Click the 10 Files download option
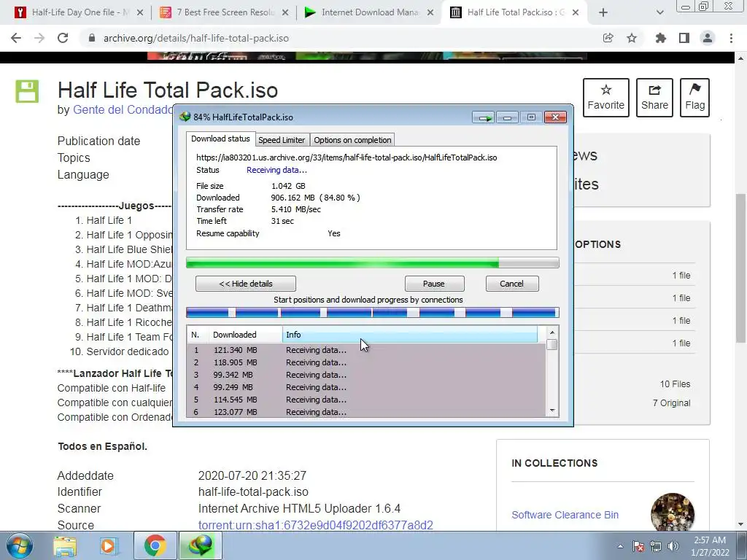The image size is (747, 560). [675, 384]
